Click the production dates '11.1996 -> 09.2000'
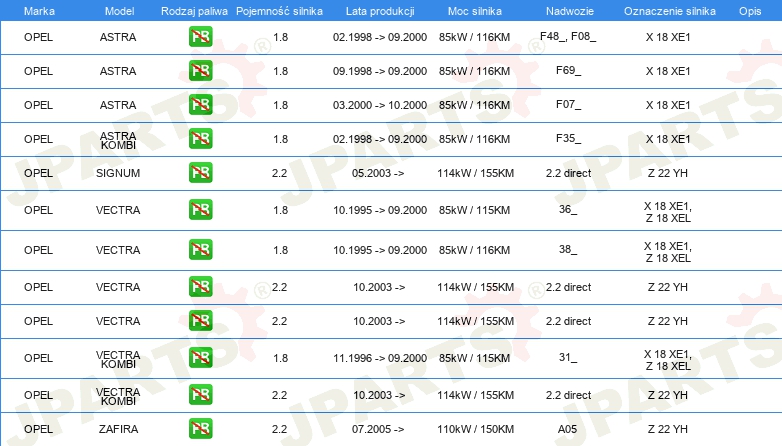Image resolution: width=782 pixels, height=446 pixels. (380, 358)
